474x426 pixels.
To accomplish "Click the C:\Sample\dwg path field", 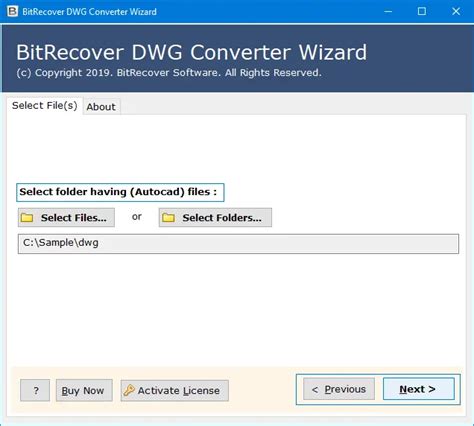I will (238, 244).
